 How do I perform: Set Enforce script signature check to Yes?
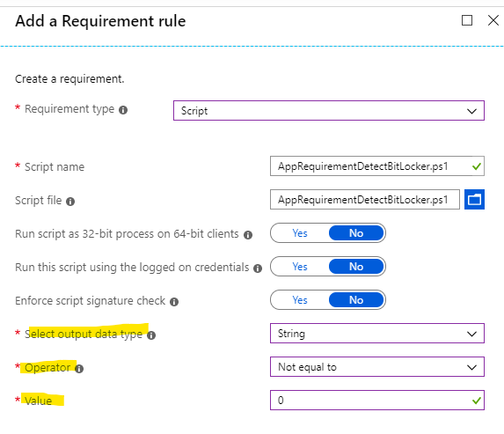[300, 300]
